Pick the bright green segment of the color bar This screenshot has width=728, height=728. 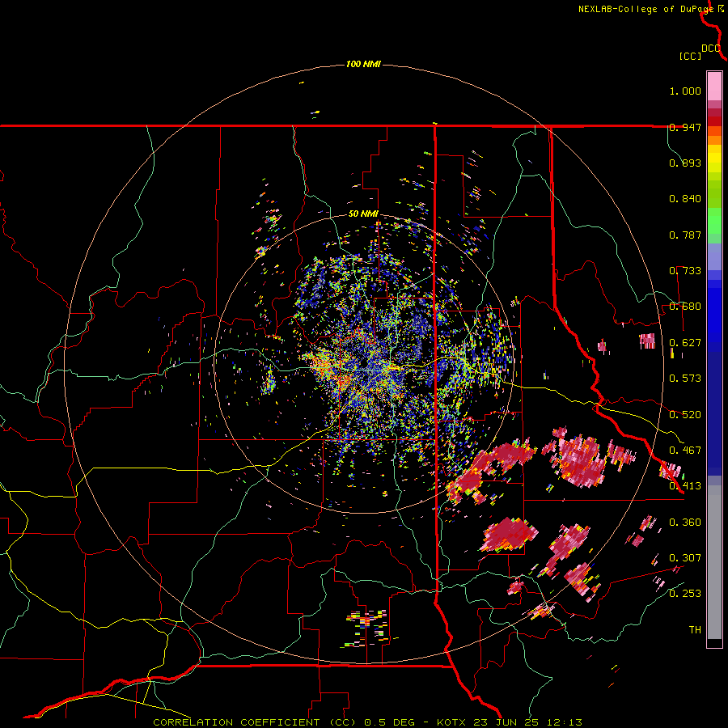tap(714, 221)
